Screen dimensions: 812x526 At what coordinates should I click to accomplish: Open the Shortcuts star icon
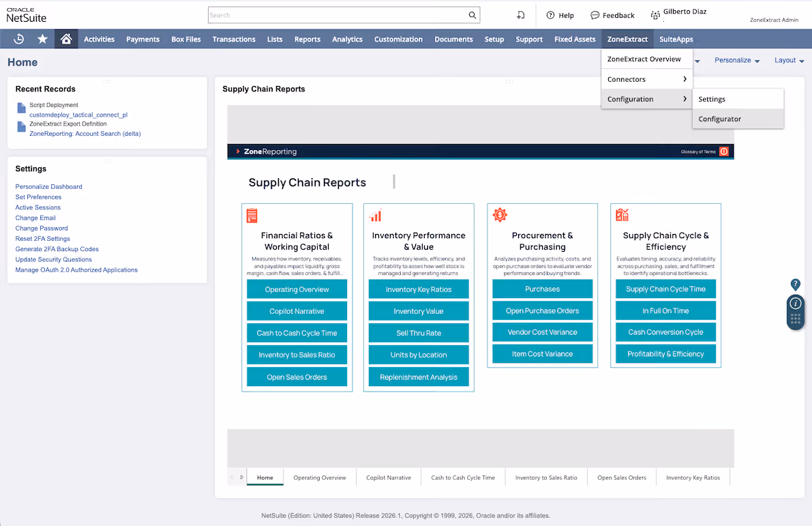click(42, 39)
